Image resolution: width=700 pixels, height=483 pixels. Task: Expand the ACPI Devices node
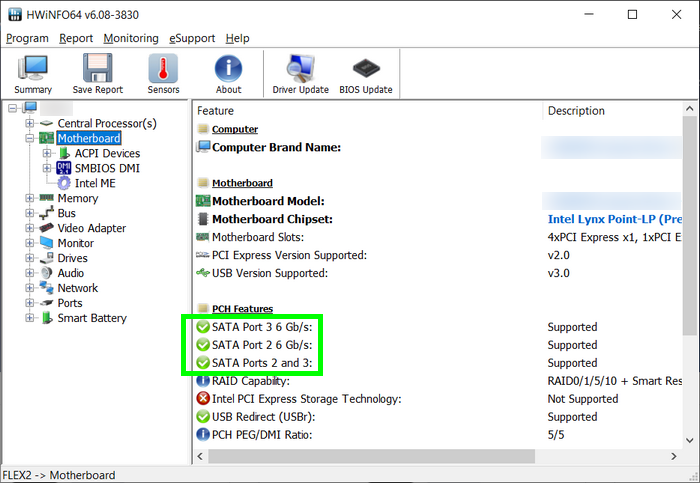[x=47, y=153]
